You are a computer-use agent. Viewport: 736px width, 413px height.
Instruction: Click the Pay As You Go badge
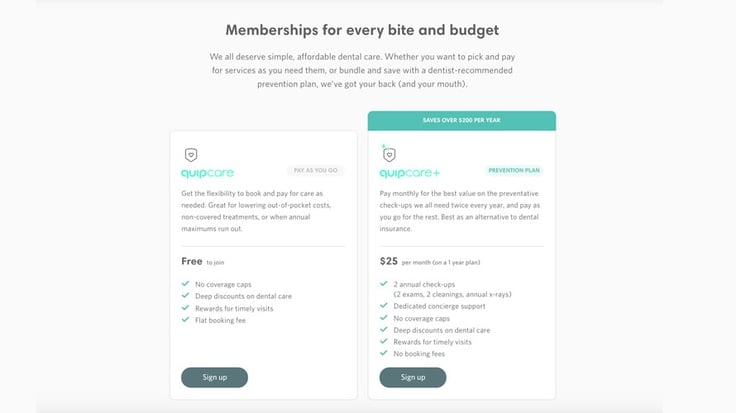click(315, 170)
